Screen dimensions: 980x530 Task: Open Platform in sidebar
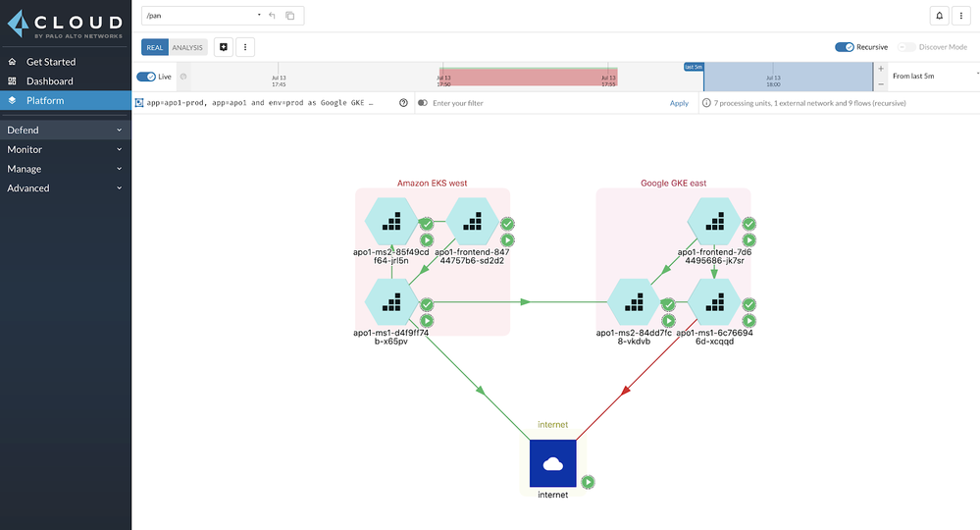(x=66, y=101)
